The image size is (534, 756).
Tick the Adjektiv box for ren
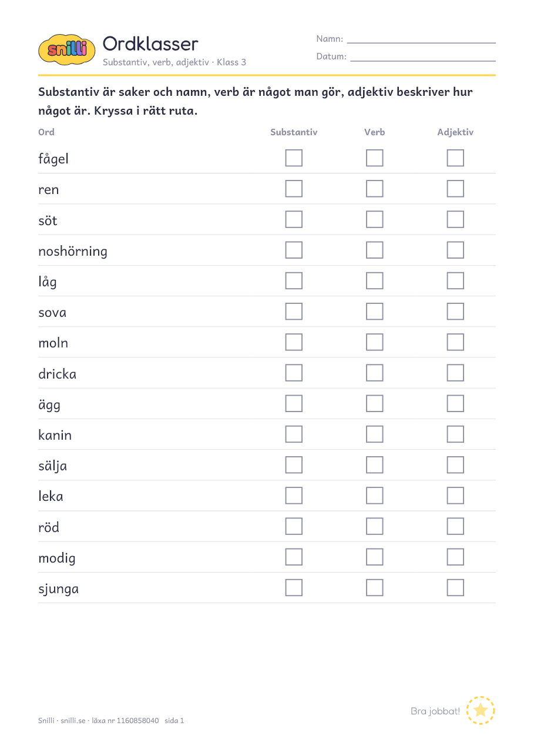point(455,189)
